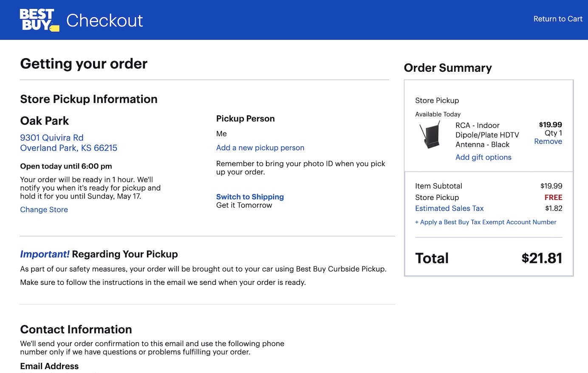Return to Cart from checkout

coord(557,19)
